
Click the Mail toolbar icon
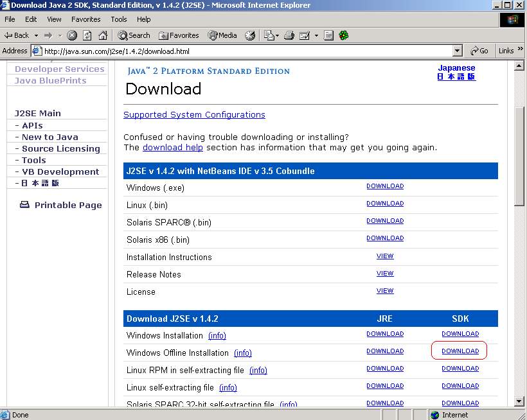point(269,35)
